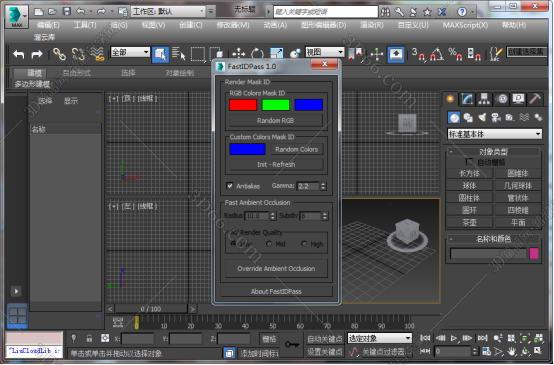Select the Cameras create category icon

[496, 117]
